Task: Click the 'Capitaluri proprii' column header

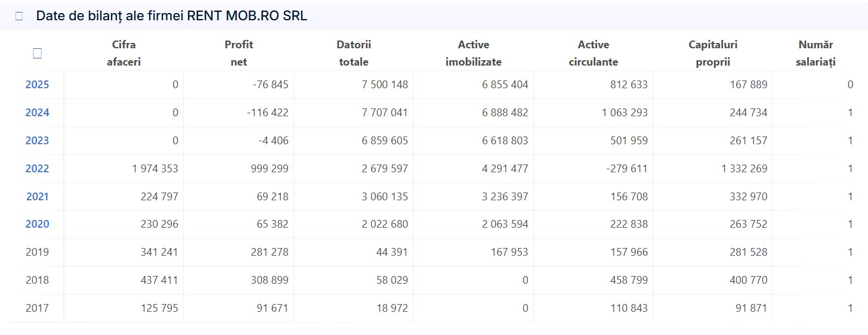Action: [713, 53]
